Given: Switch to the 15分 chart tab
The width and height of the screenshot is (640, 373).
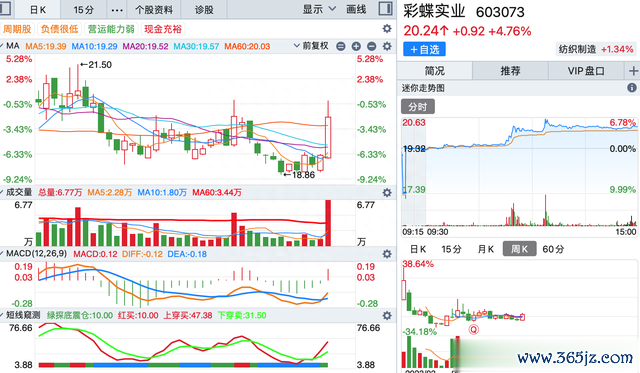Looking at the screenshot, I should coord(84,10).
